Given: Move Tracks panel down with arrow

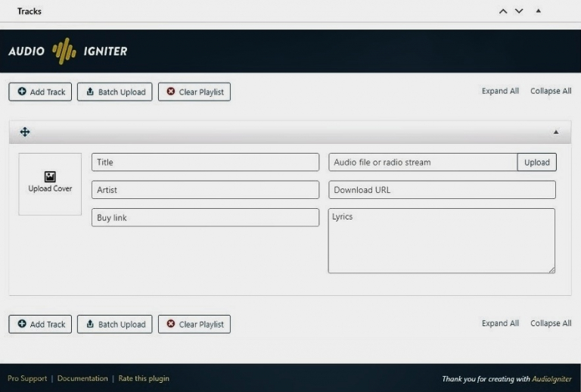Looking at the screenshot, I should coord(519,11).
